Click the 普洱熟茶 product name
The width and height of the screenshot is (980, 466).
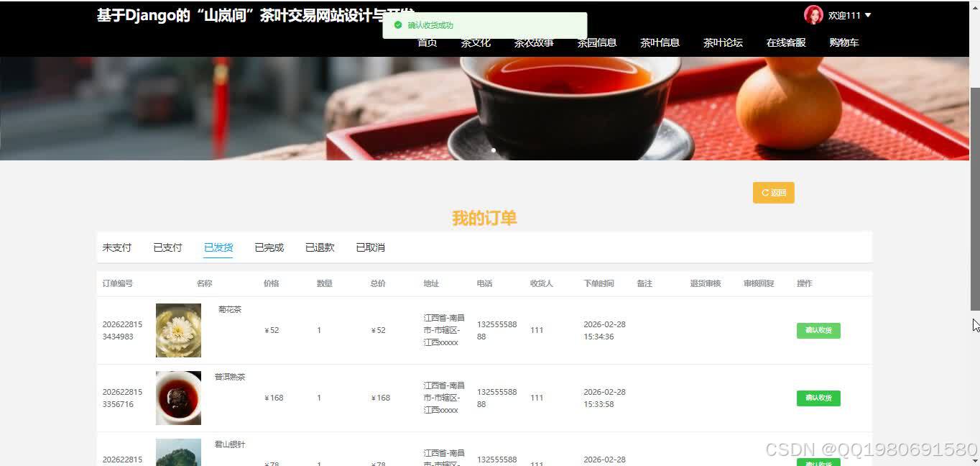coord(230,377)
